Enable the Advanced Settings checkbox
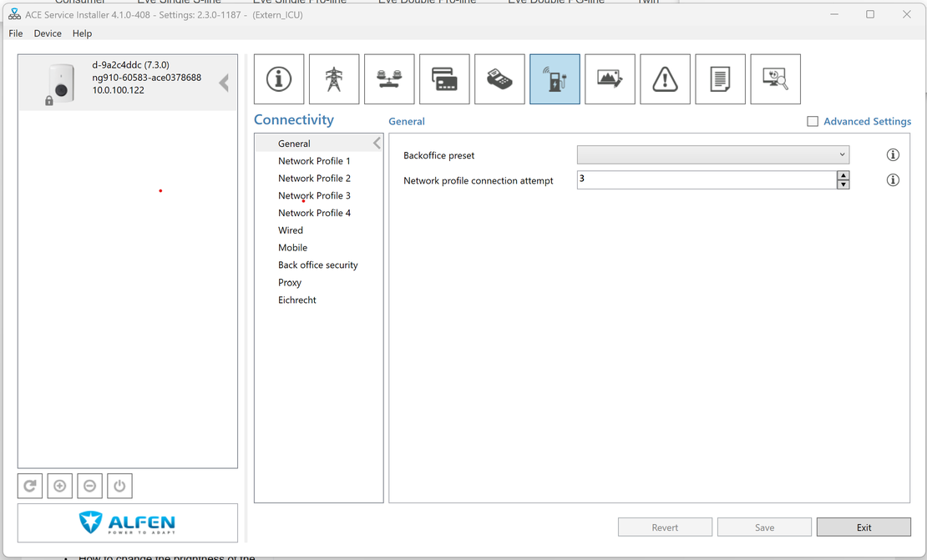This screenshot has height=560, width=927. pyautogui.click(x=813, y=122)
